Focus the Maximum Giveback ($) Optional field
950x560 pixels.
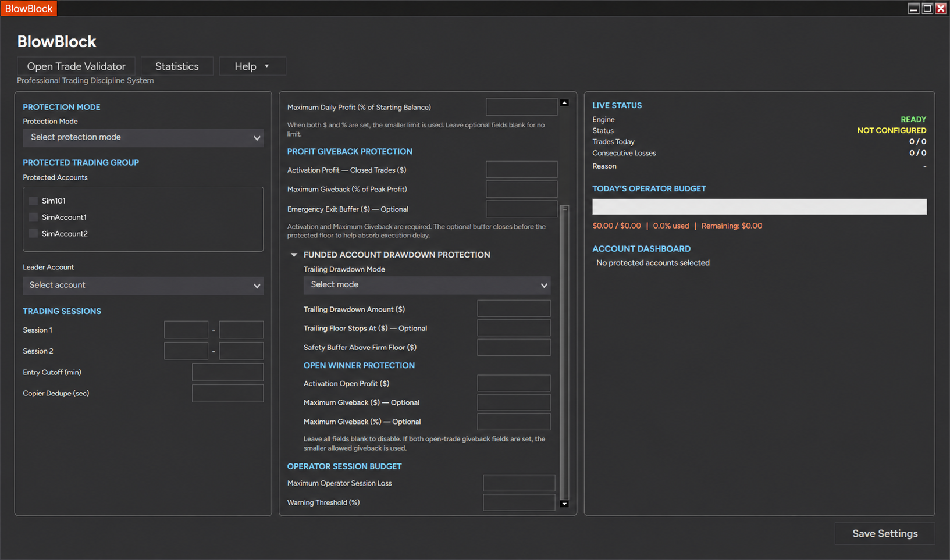(x=514, y=402)
